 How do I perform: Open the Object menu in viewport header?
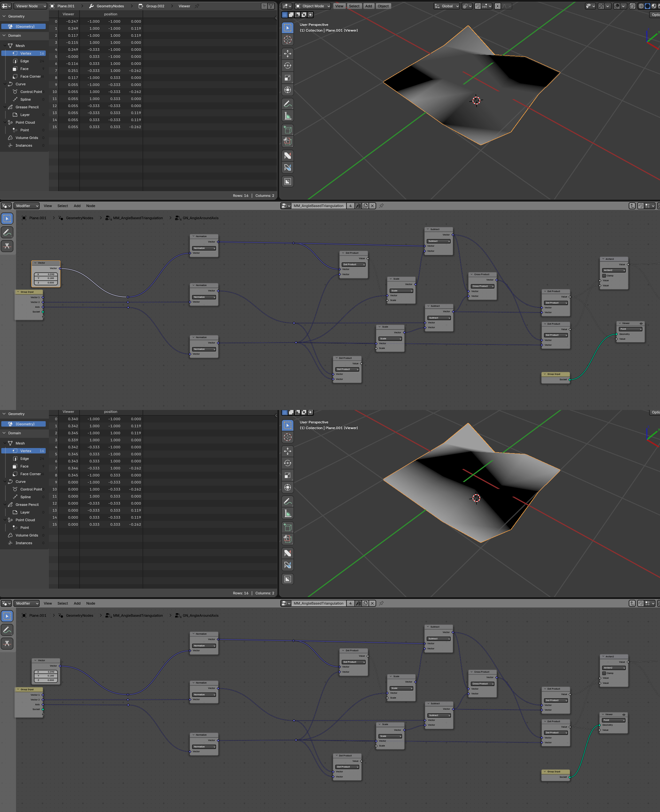[383, 6]
